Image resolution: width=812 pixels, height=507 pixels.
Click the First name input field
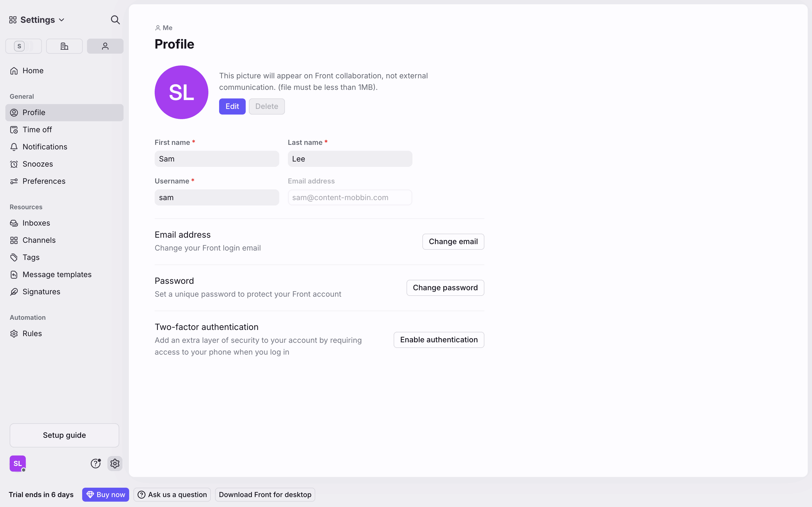(x=217, y=159)
